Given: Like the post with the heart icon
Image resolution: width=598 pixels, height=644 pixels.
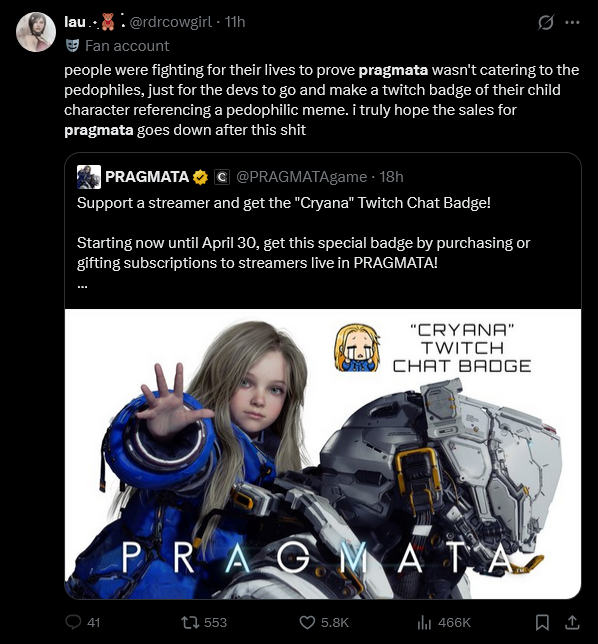Looking at the screenshot, I should click(307, 623).
